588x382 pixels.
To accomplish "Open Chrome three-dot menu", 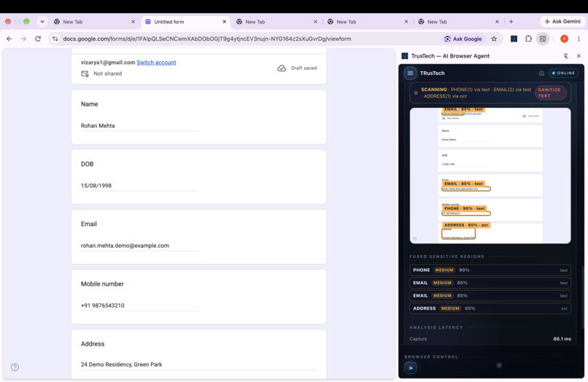I will pos(579,39).
